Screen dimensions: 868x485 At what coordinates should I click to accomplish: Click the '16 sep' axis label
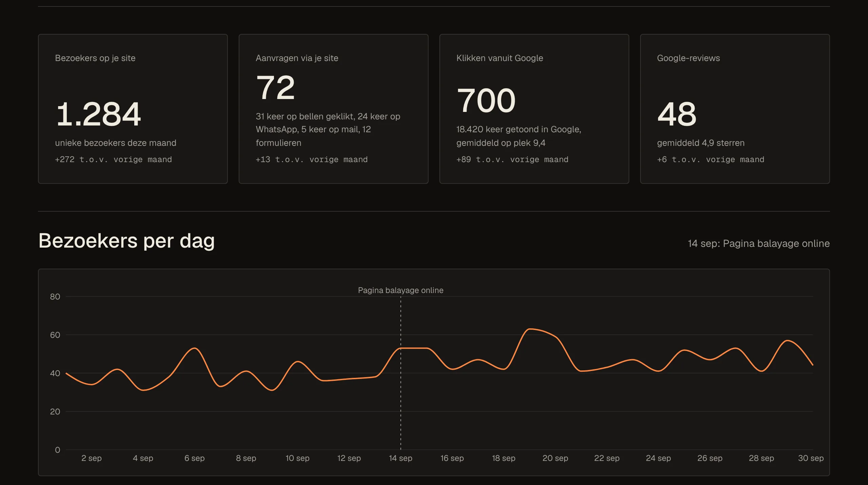tap(452, 458)
